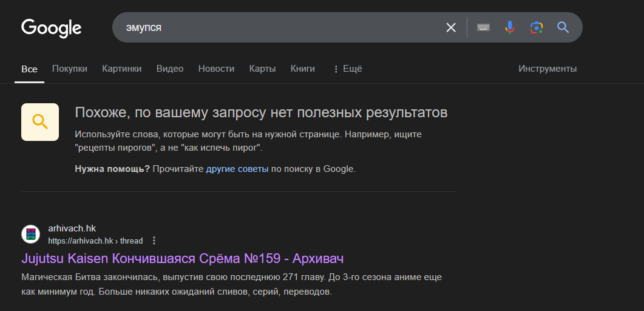Switch to the Видео tab
This screenshot has height=311, width=644.
(169, 69)
